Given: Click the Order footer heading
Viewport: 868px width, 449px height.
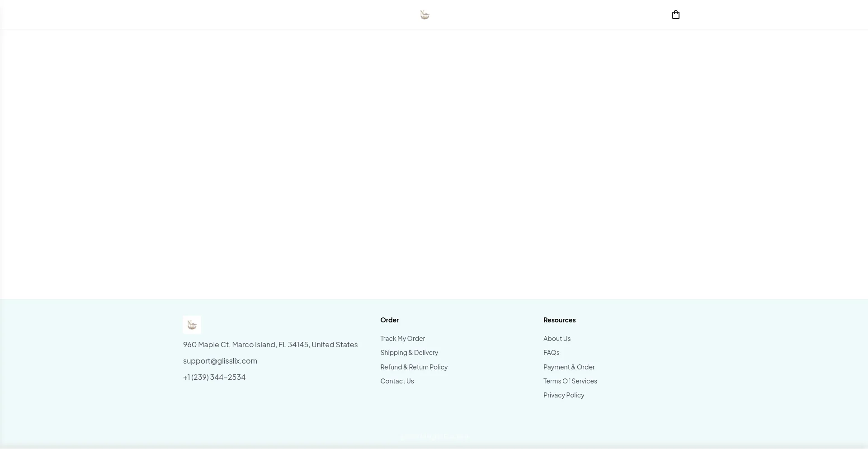Looking at the screenshot, I should pyautogui.click(x=389, y=320).
